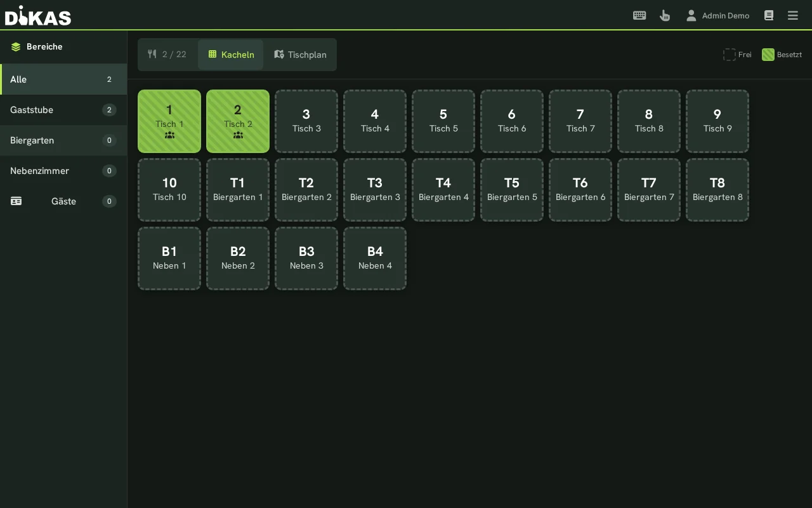Image resolution: width=812 pixels, height=508 pixels.
Task: Switch to the Tischplan view
Action: click(x=300, y=55)
